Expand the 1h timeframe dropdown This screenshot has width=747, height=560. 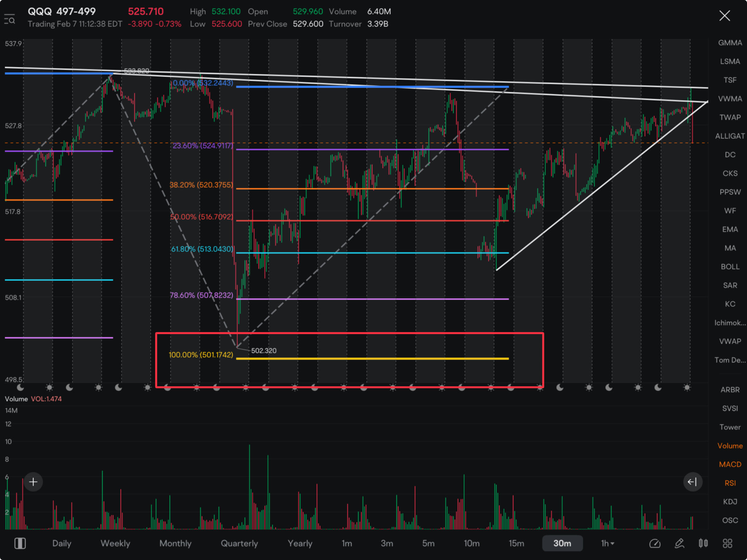(x=608, y=543)
